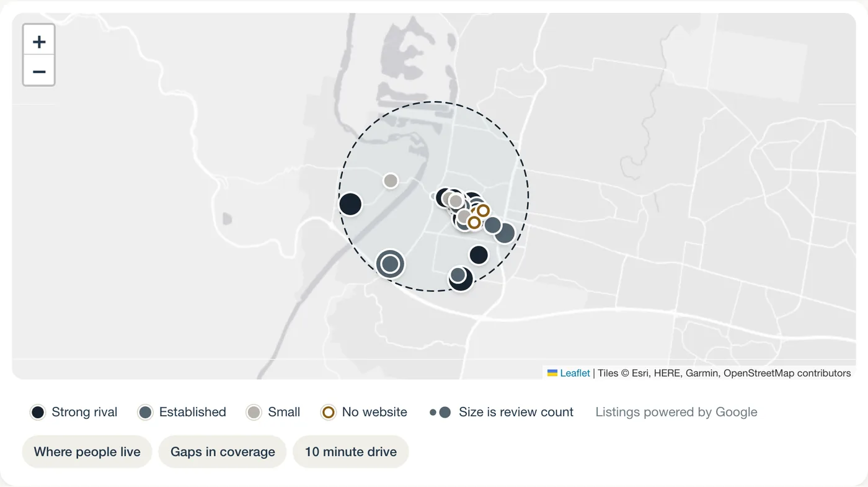868x487 pixels.
Task: Click the lone dark Strong rival marker in the southeast
Action: point(479,255)
